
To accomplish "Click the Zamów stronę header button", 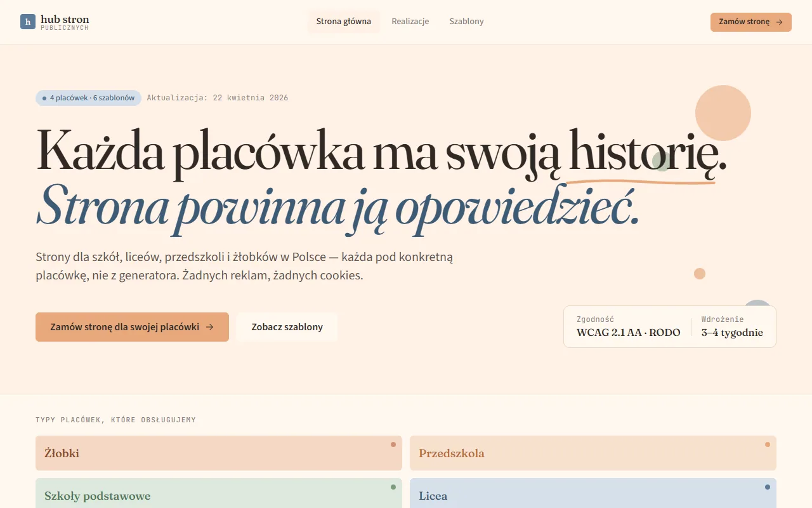I will [751, 22].
